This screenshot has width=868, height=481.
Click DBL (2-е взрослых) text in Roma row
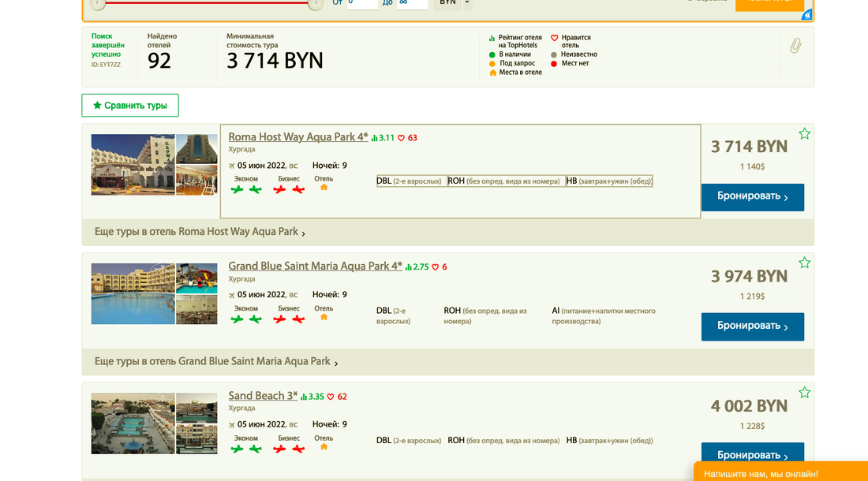pos(409,181)
